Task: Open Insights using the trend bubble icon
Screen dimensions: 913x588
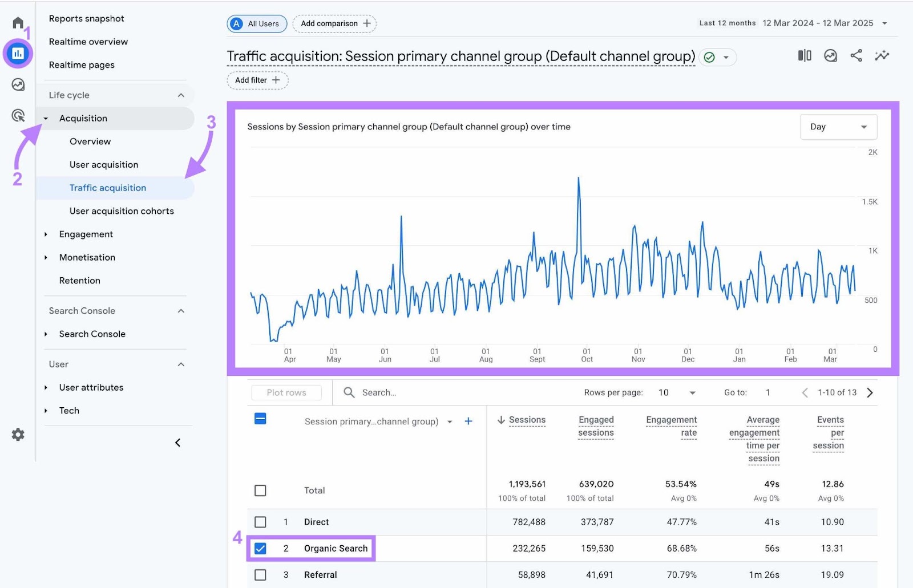Action: point(830,56)
